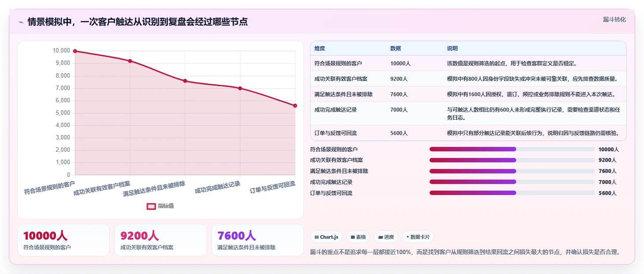
Task: Click the card title 情景模拟中
Action: (137, 22)
